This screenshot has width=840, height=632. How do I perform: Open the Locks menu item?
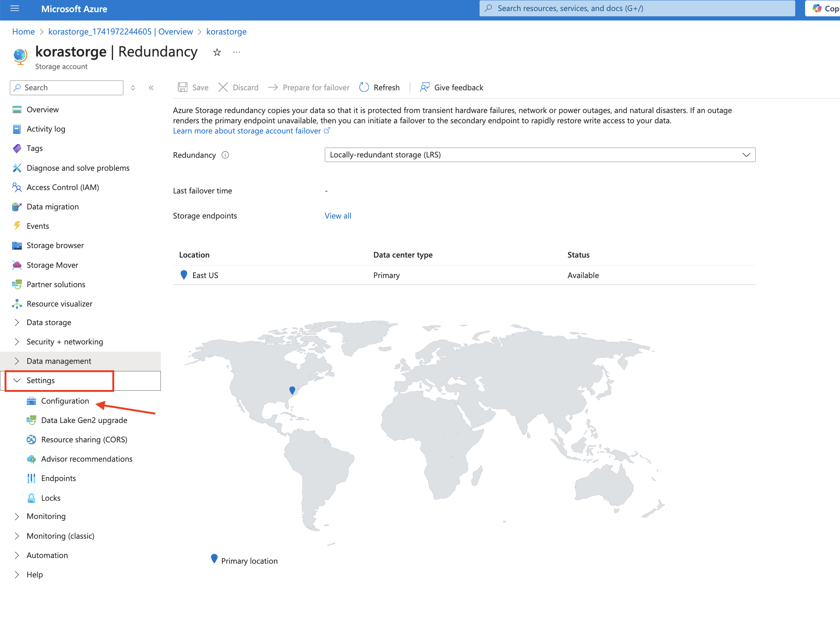coord(51,498)
